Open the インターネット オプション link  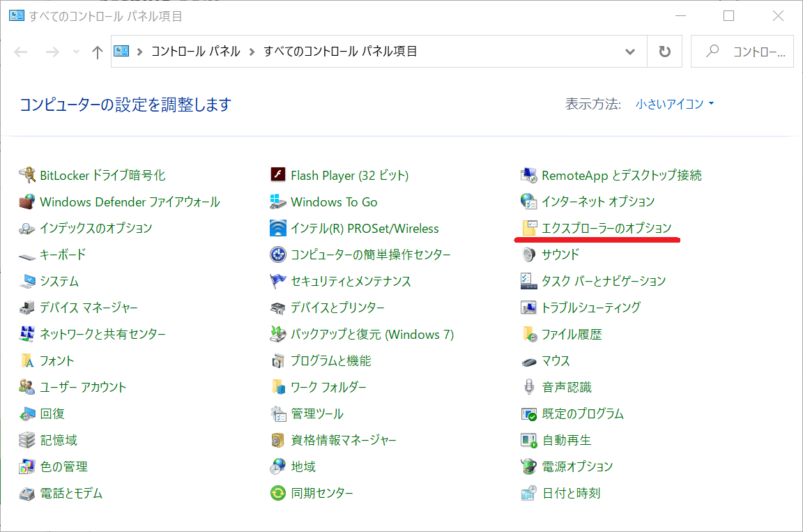[598, 202]
